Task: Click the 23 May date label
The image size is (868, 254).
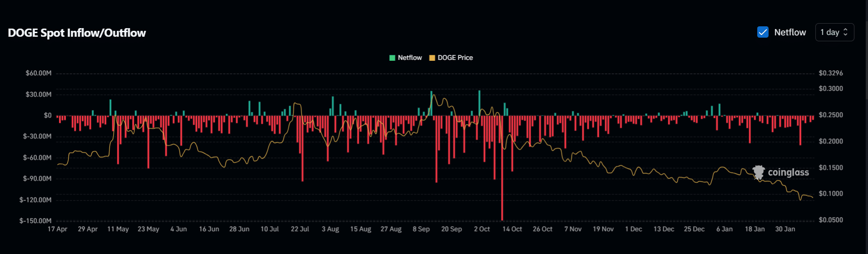Action: click(149, 229)
